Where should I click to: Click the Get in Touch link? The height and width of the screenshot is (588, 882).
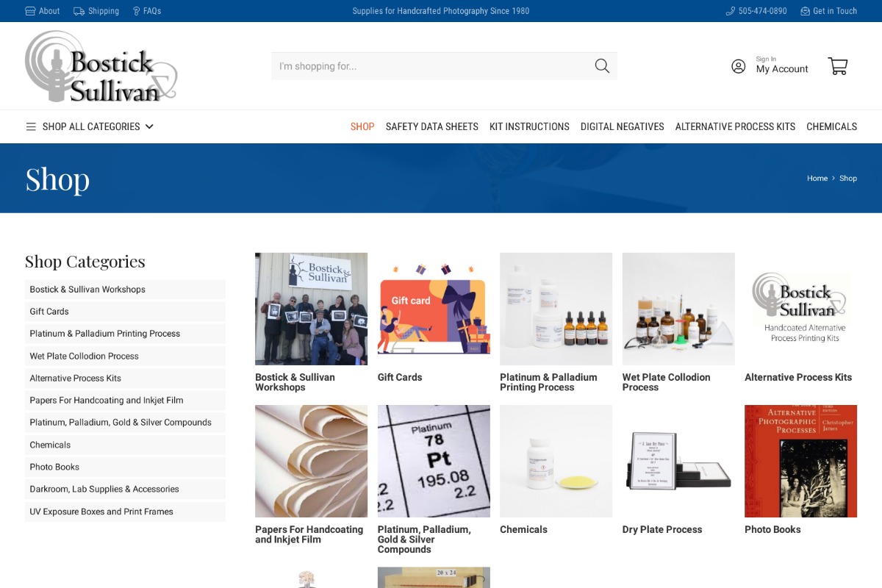click(x=835, y=11)
